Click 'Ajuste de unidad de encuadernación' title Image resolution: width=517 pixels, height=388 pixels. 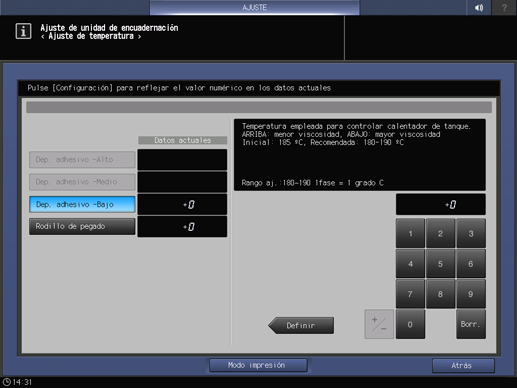point(109,28)
